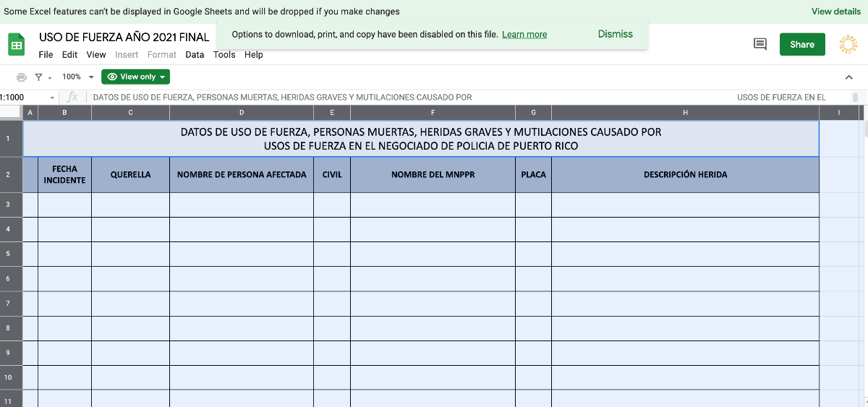Open the Data menu
The image size is (868, 407).
click(x=195, y=55)
